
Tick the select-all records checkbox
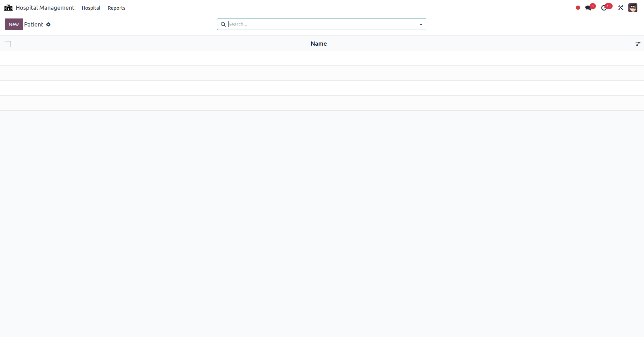(8, 44)
